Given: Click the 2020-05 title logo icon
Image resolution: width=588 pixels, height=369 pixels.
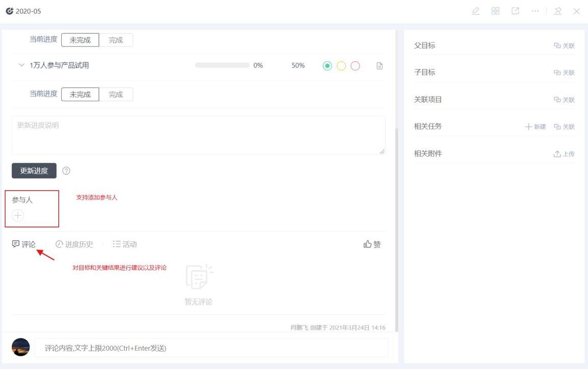Looking at the screenshot, I should point(9,11).
